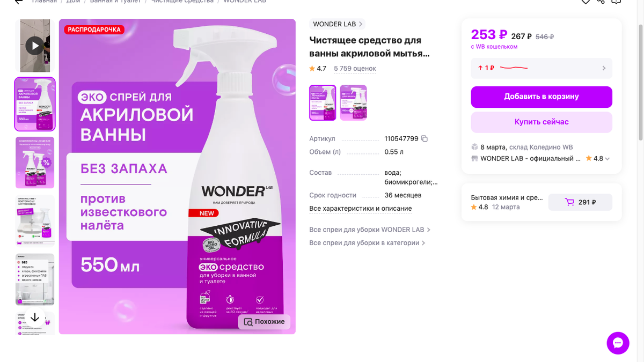Expand the price history row chevron
The height and width of the screenshot is (362, 644).
(604, 68)
